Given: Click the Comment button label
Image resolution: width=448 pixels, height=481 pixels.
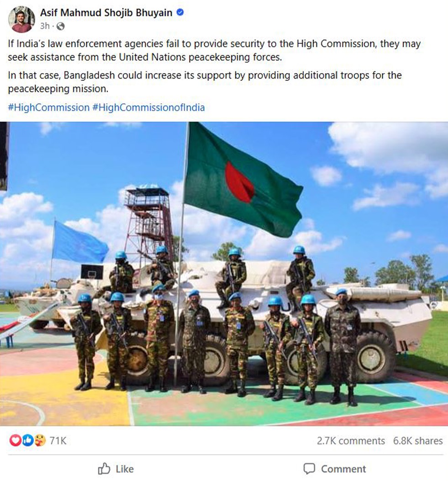Looking at the screenshot, I should point(343,469).
